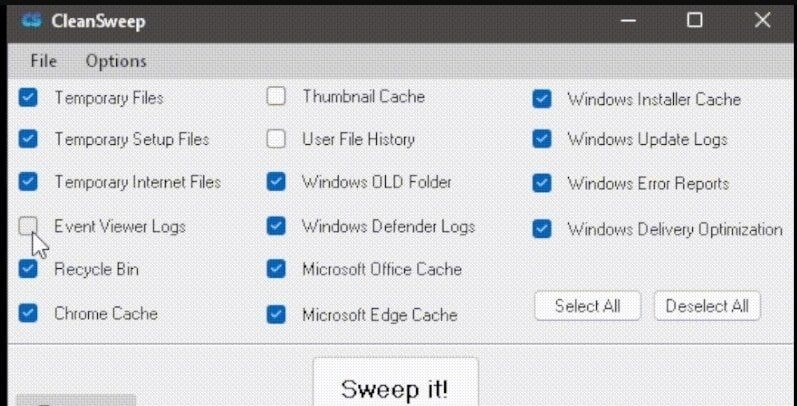Uncheck the Temporary Files checkbox

pos(28,97)
